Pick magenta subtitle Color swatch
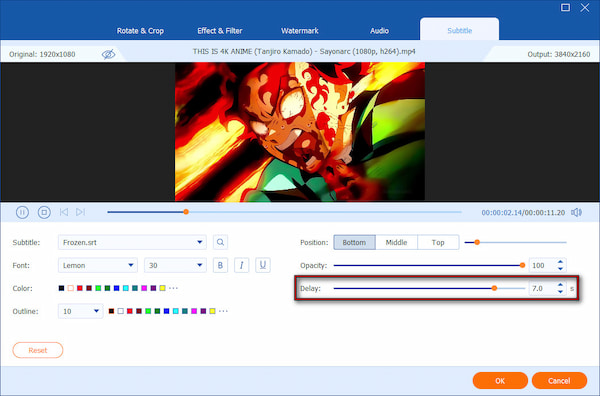600x396 pixels. click(144, 288)
